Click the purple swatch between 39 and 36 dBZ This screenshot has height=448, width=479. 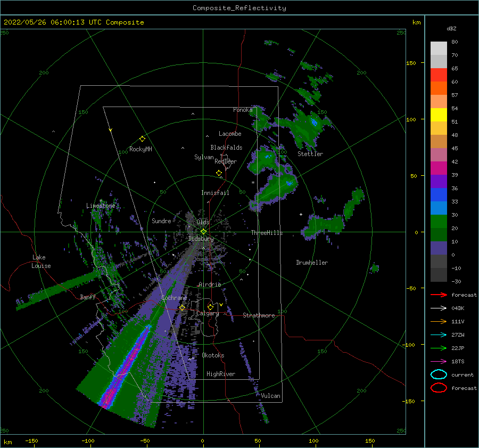pyautogui.click(x=439, y=182)
